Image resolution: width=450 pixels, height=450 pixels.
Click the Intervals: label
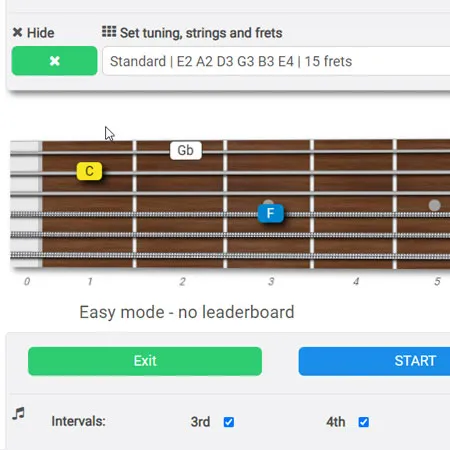click(x=78, y=421)
